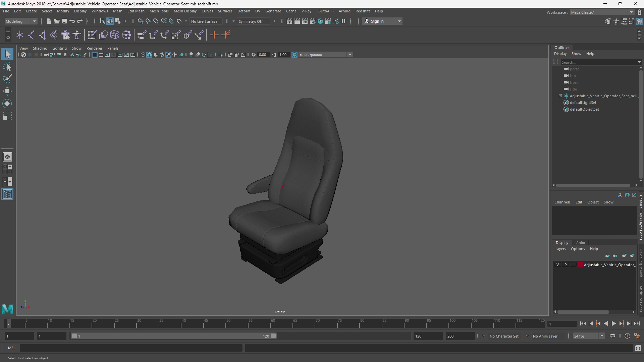Open the 24 fps frame rate dropdown
644x362 pixels.
point(589,336)
